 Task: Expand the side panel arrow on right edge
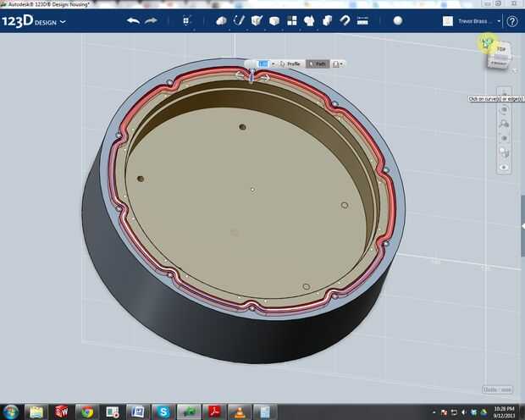[522, 226]
